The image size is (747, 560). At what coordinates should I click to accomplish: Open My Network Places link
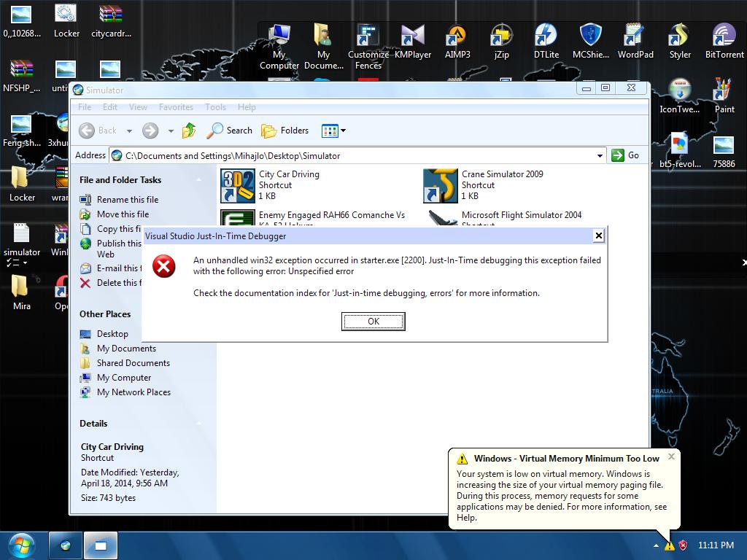click(133, 392)
